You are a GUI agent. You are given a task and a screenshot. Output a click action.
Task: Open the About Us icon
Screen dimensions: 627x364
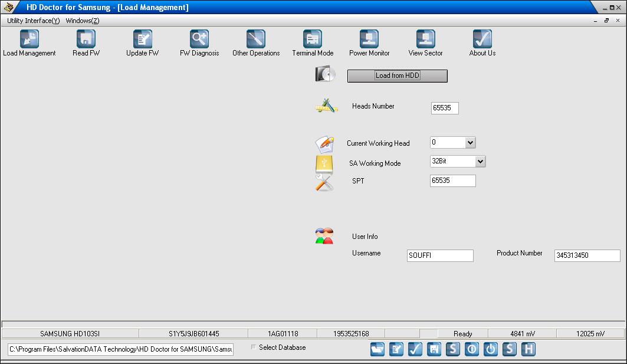[x=482, y=39]
